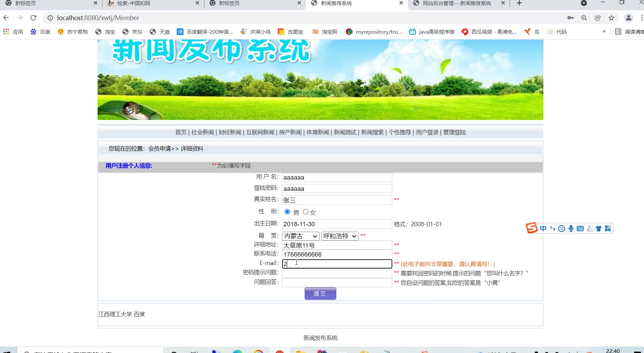
Task: Select the 女 gender radio button
Action: tap(306, 212)
